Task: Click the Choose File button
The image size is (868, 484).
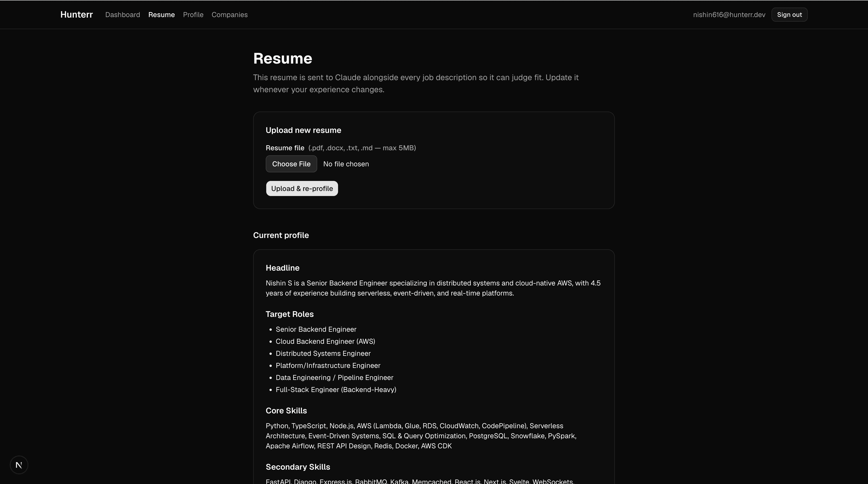Action: [x=291, y=164]
